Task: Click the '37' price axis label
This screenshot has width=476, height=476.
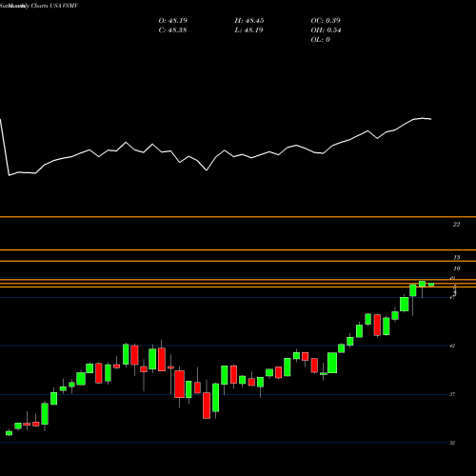Action: pos(452,394)
